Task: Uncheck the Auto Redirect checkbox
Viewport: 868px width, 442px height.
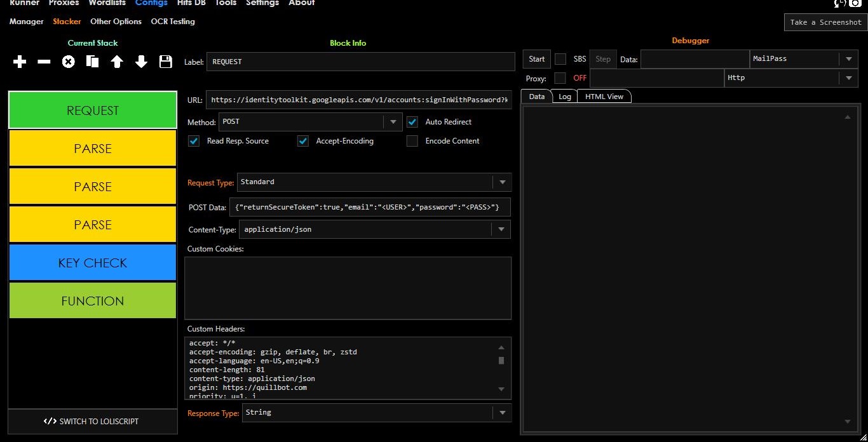Action: tap(412, 122)
